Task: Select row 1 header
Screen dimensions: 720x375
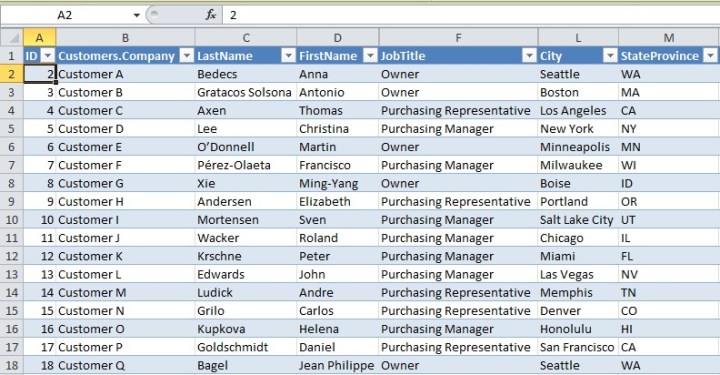Action: (12, 56)
